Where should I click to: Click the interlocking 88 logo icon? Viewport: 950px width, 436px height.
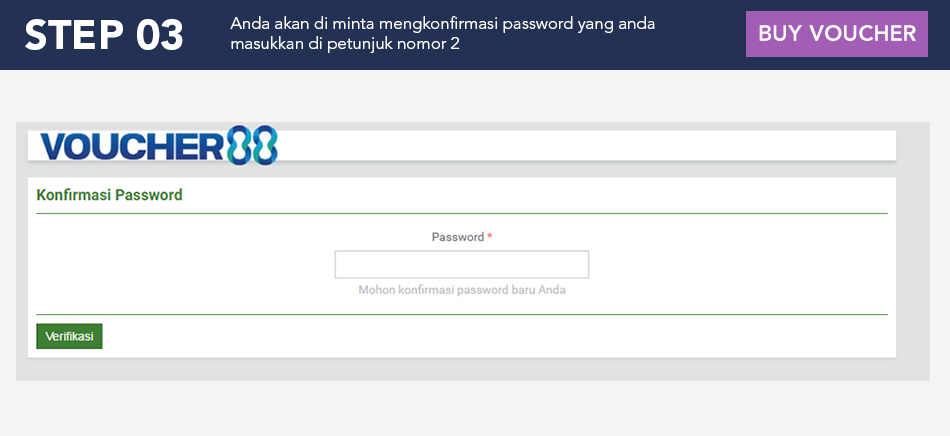pyautogui.click(x=252, y=146)
